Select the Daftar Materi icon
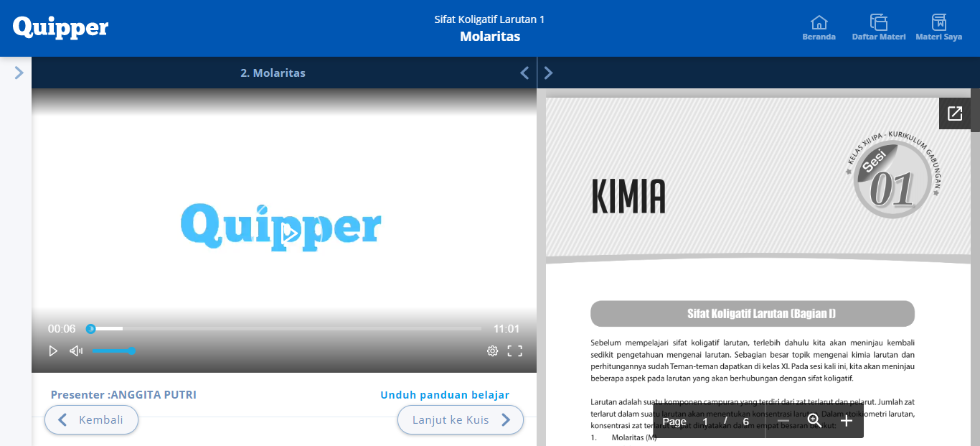This screenshot has height=446, width=980. (x=878, y=23)
